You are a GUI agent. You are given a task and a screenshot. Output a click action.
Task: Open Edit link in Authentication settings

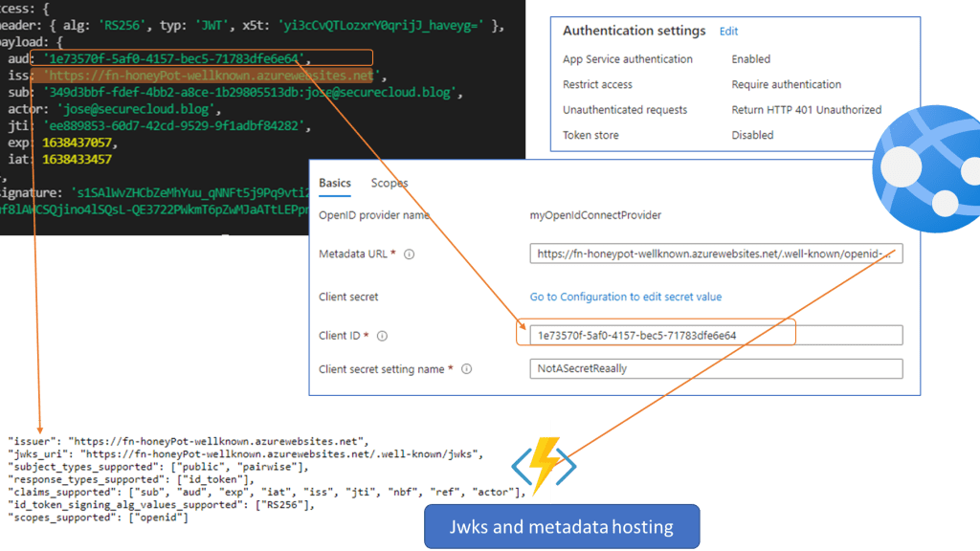(728, 32)
